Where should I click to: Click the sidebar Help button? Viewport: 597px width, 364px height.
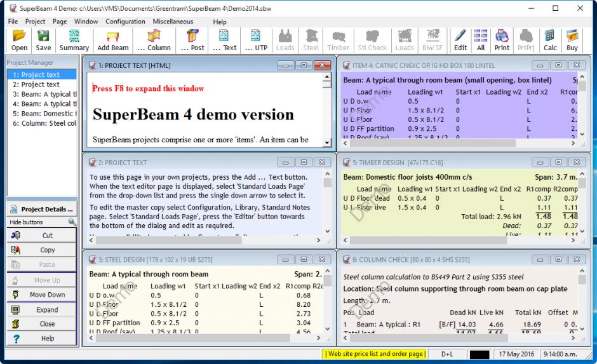(x=42, y=339)
